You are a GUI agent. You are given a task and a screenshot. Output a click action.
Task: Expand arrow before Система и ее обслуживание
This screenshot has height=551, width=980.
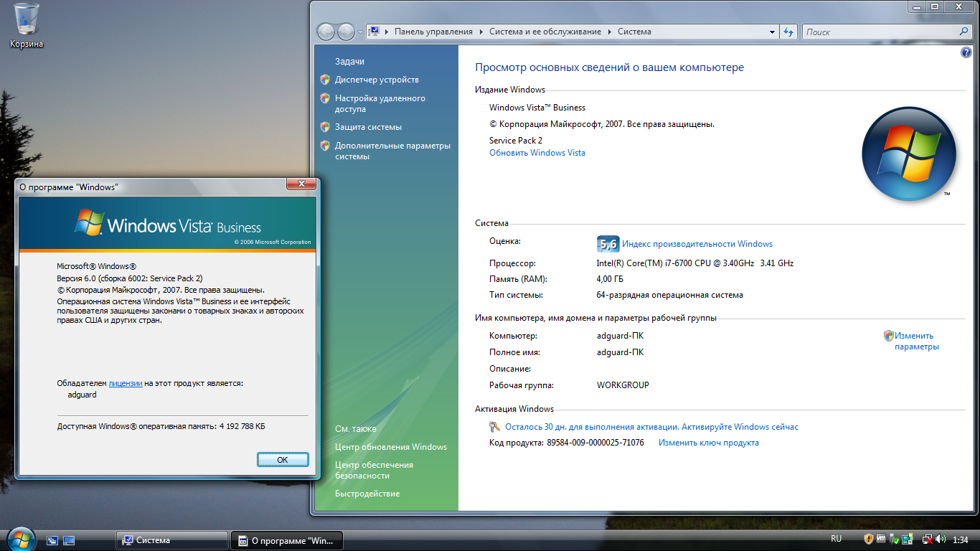pyautogui.click(x=481, y=32)
